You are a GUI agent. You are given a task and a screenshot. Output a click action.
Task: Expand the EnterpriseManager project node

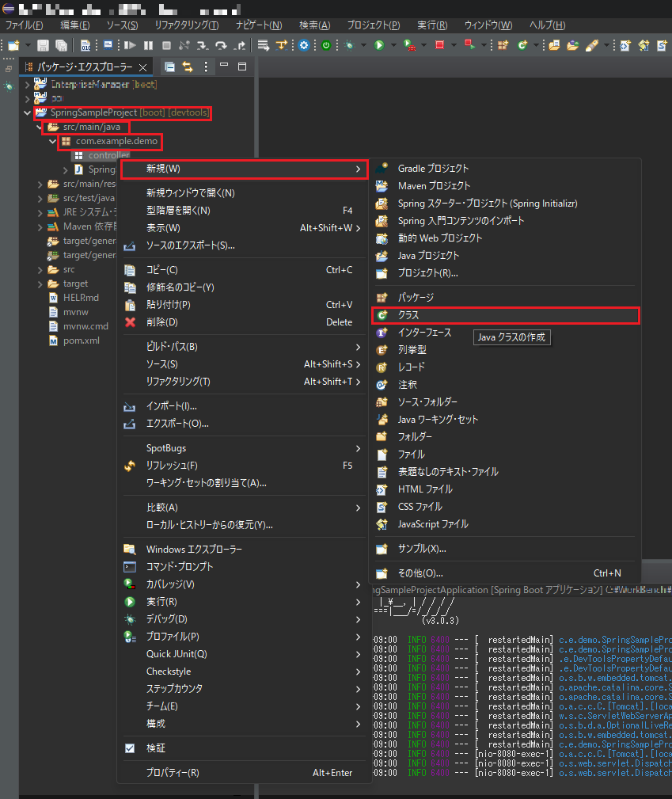pyautogui.click(x=27, y=85)
